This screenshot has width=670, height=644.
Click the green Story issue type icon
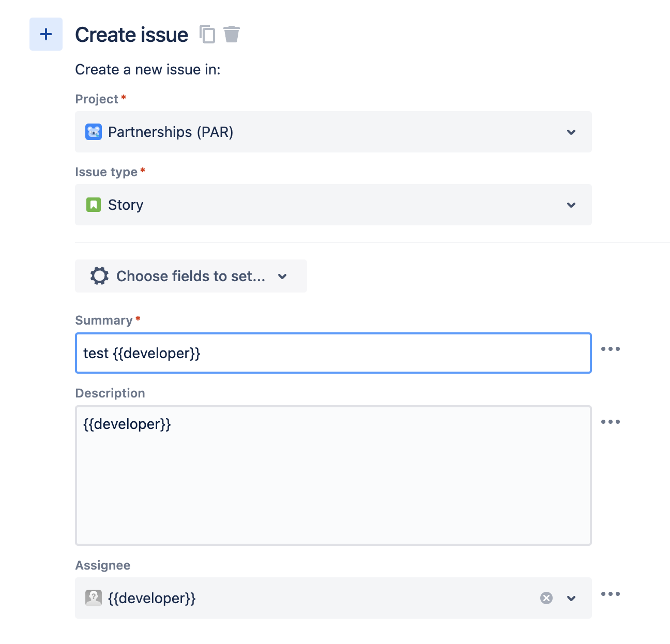click(x=94, y=205)
